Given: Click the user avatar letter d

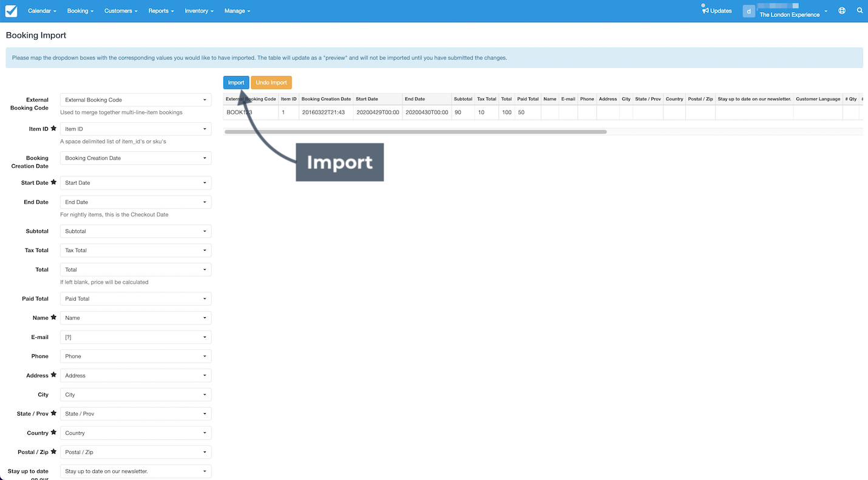Looking at the screenshot, I should tap(749, 11).
